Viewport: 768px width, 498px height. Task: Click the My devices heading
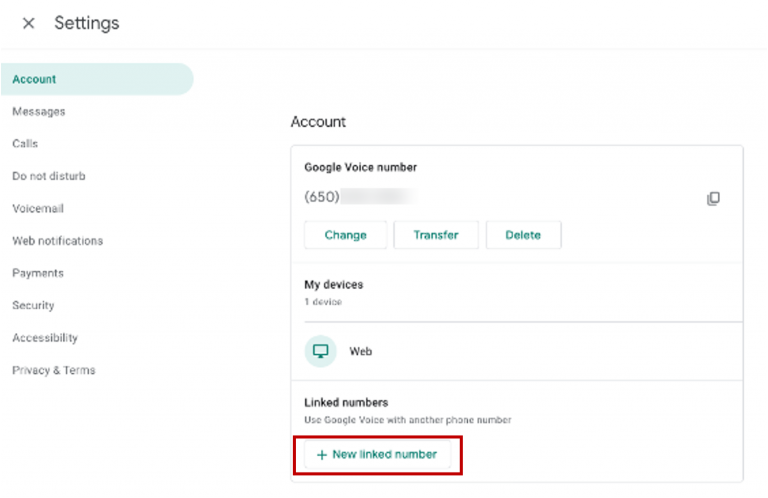(x=333, y=285)
